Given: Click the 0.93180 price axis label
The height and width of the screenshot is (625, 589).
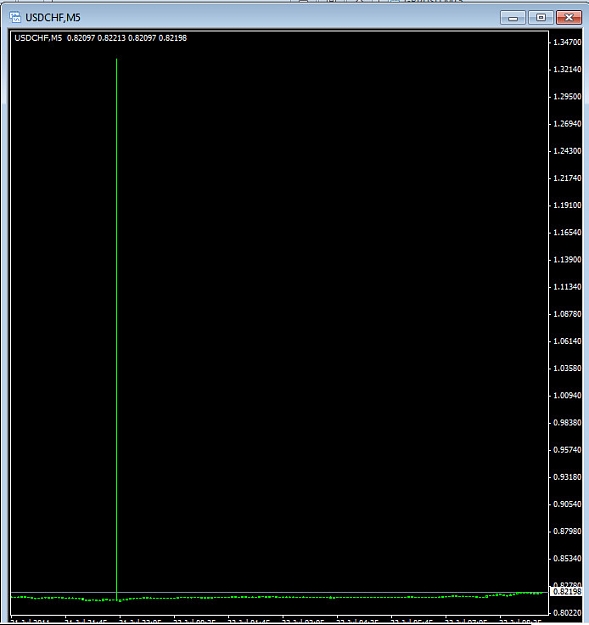Looking at the screenshot, I should [x=567, y=477].
